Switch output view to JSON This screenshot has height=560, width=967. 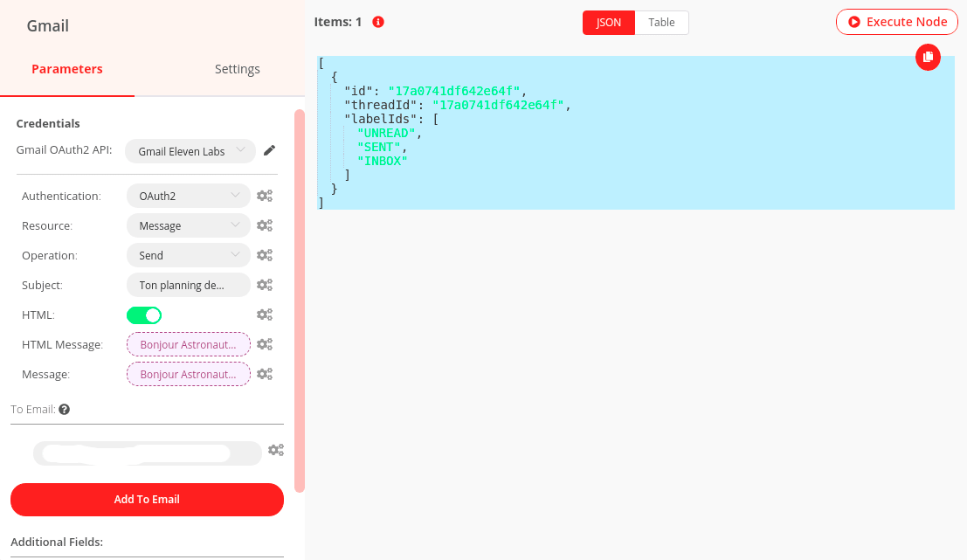[x=609, y=23]
